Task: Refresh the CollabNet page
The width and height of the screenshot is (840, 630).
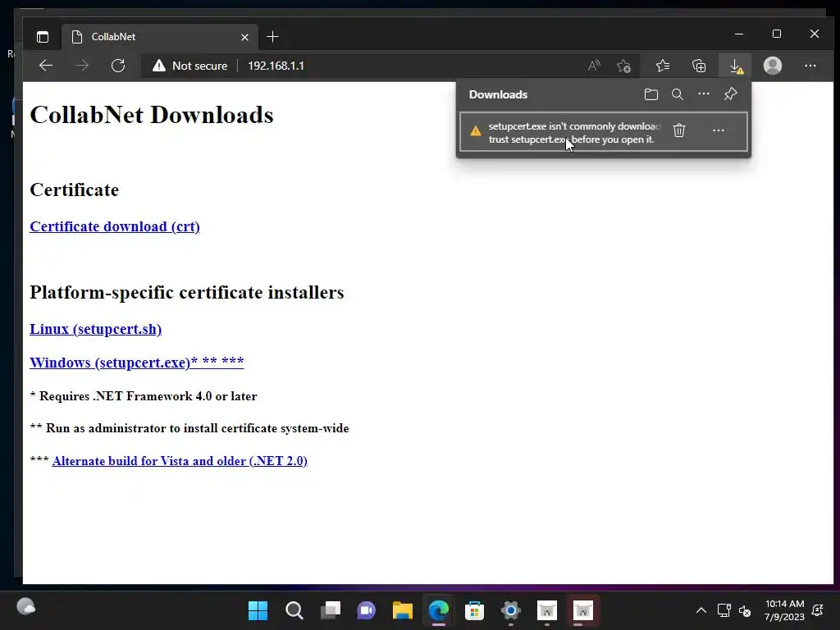Action: (x=118, y=66)
